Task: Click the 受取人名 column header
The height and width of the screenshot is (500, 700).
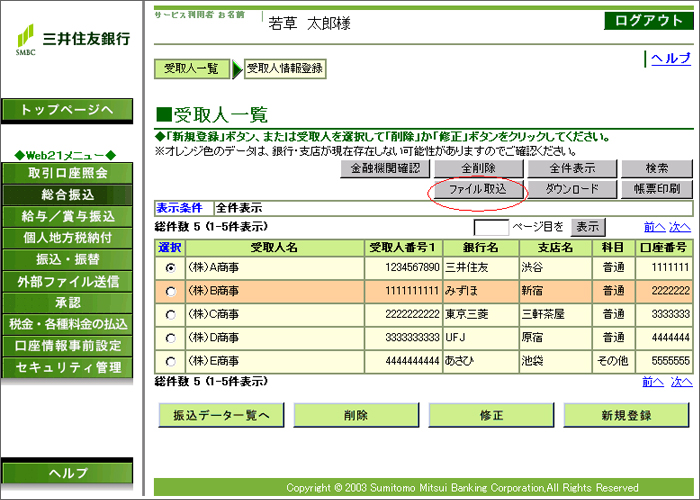Action: [x=275, y=248]
